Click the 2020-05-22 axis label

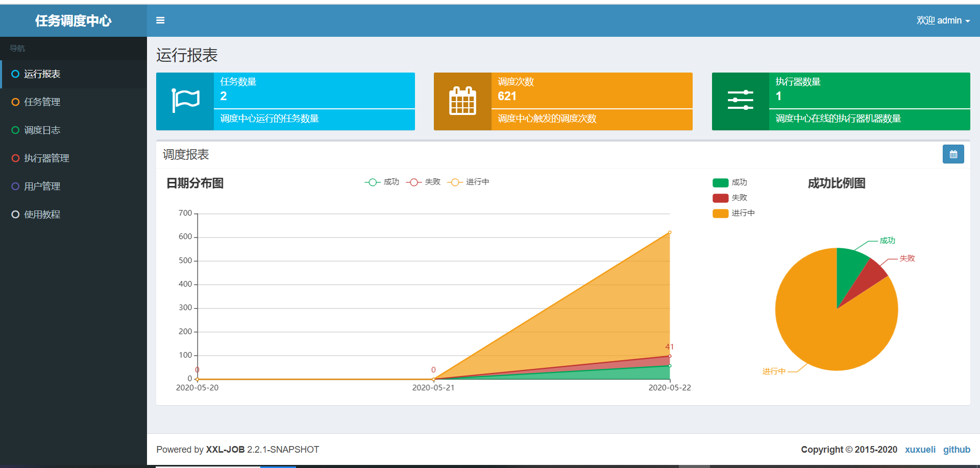(670, 388)
